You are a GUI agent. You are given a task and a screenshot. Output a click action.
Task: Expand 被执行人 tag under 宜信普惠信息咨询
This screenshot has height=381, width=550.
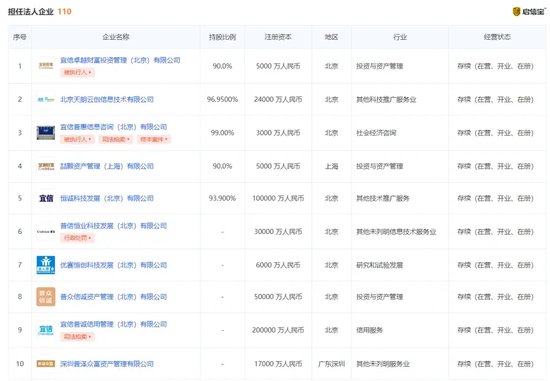click(78, 140)
